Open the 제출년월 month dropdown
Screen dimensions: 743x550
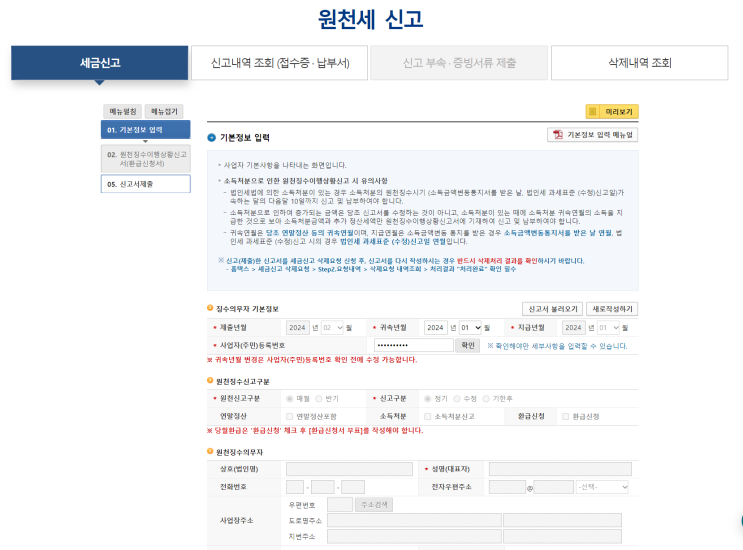pos(332,327)
